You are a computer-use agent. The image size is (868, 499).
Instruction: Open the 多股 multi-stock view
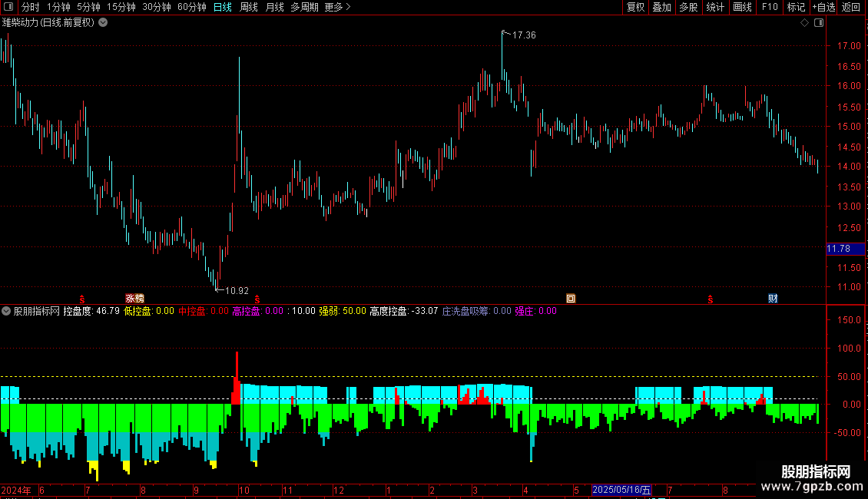[688, 7]
